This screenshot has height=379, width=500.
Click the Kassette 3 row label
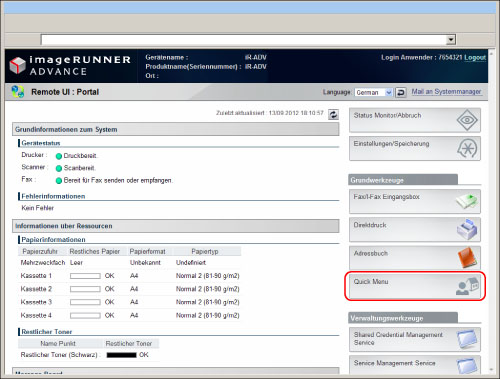(x=36, y=302)
